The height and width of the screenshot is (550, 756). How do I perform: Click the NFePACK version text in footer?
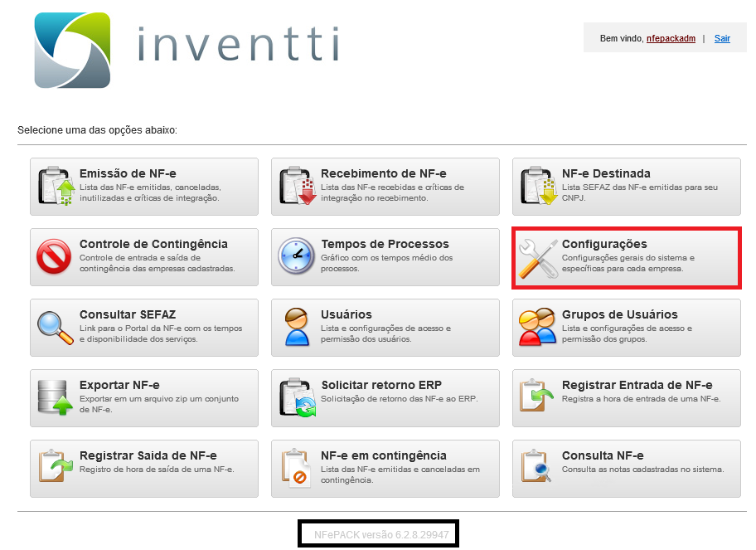(381, 535)
